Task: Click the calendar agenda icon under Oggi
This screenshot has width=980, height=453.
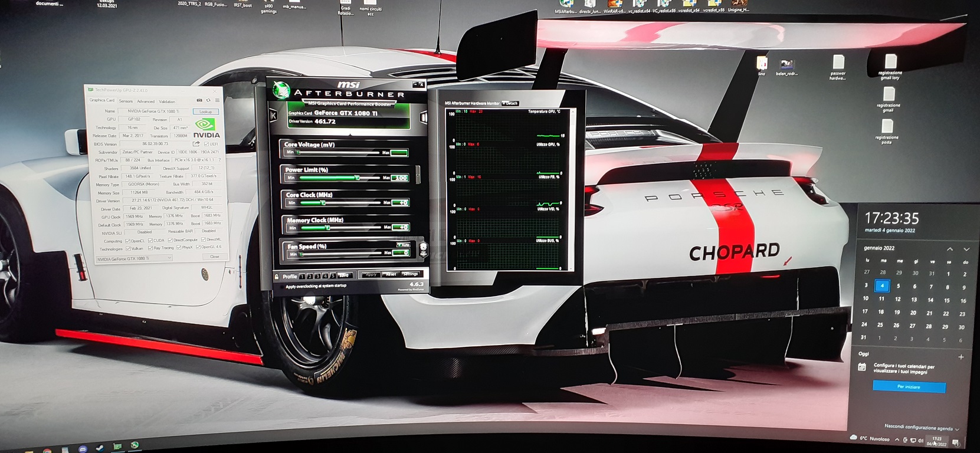Action: (x=862, y=367)
